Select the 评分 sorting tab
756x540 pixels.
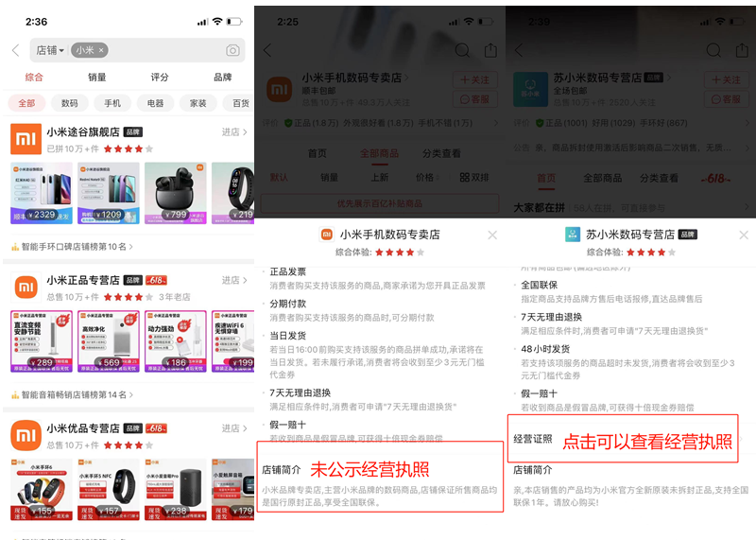coord(160,78)
